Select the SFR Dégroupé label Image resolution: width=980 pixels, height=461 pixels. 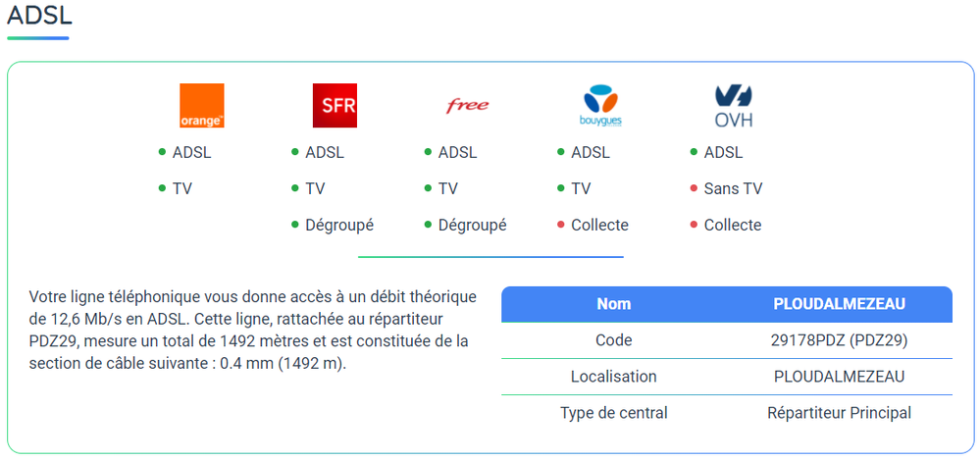pyautogui.click(x=339, y=225)
